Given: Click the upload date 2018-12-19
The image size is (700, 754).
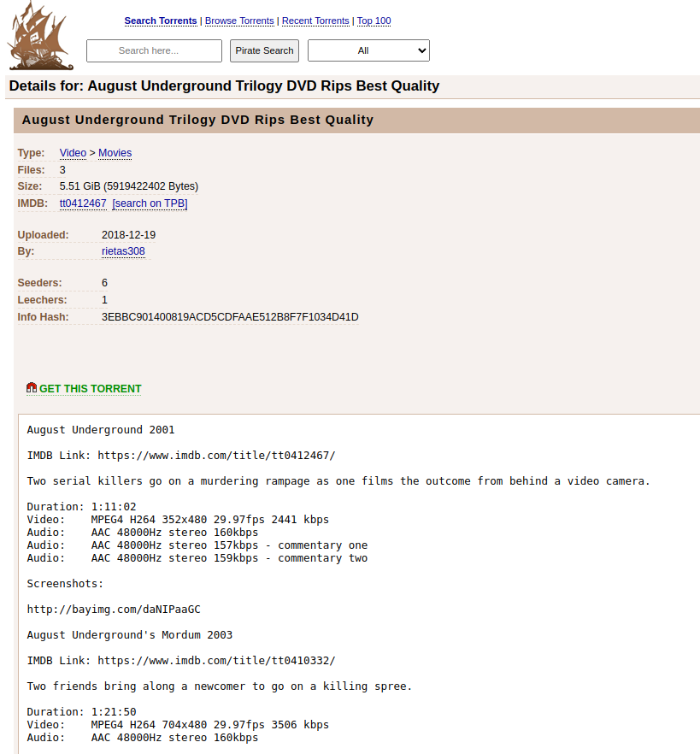Looking at the screenshot, I should click(128, 234).
